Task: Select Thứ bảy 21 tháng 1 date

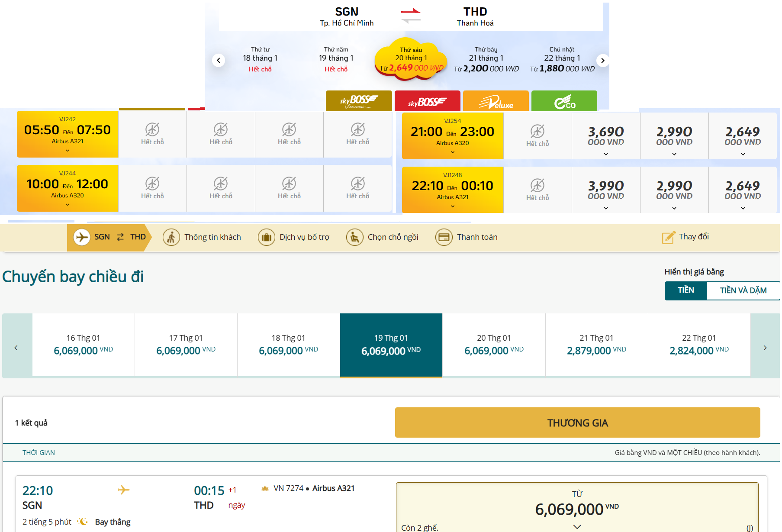Action: point(486,59)
